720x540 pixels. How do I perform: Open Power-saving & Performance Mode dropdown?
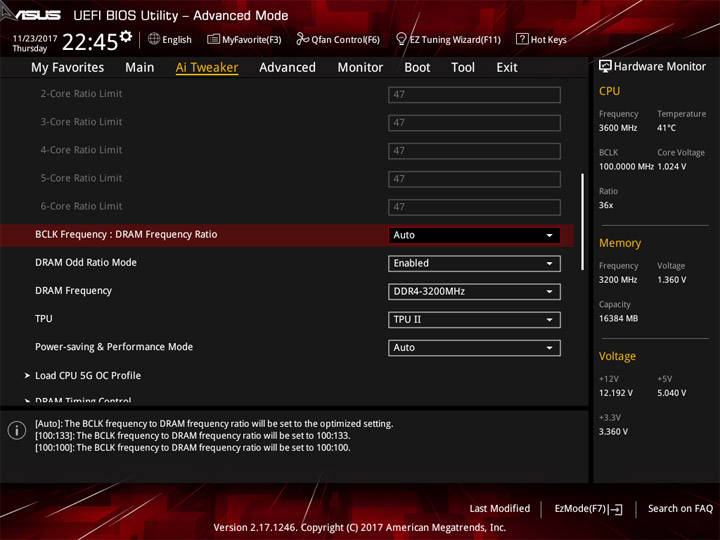pos(474,348)
